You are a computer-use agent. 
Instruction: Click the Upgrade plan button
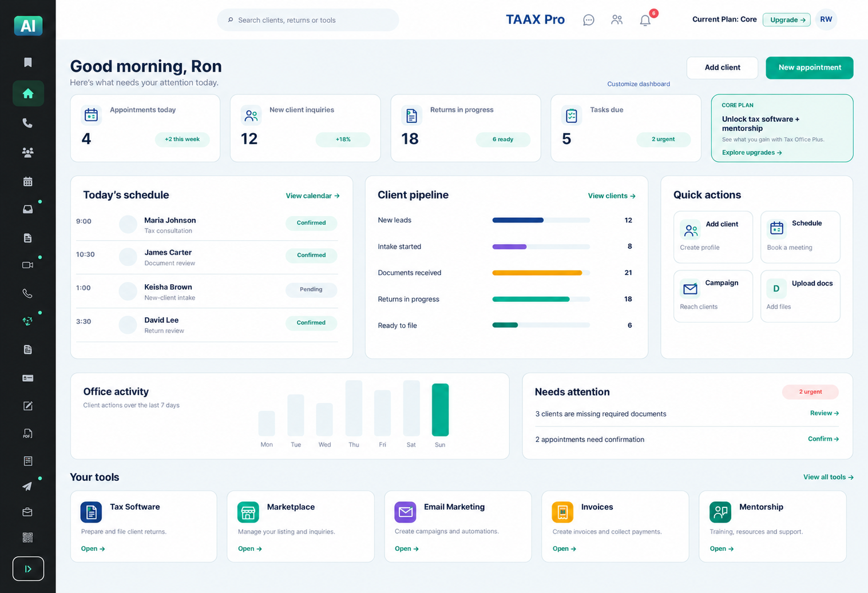pos(786,20)
